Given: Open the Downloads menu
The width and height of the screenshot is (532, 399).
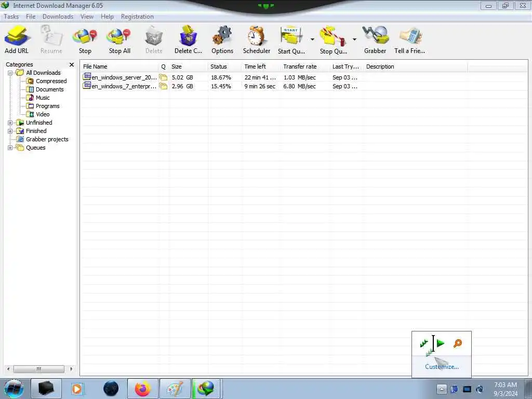Looking at the screenshot, I should tap(58, 17).
